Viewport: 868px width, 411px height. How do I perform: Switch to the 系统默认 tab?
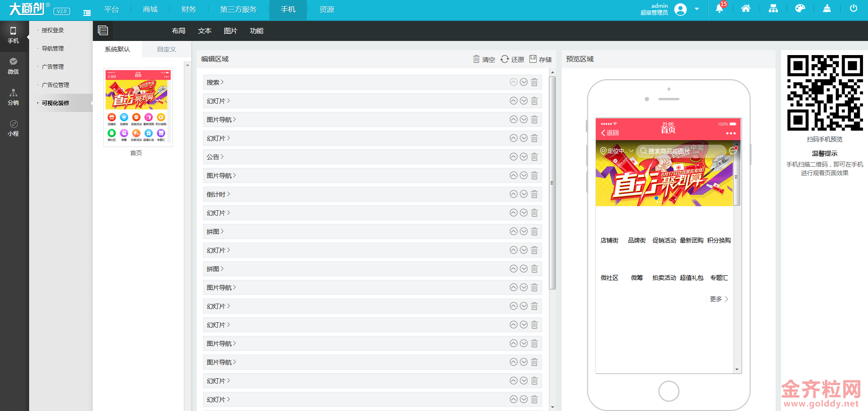(x=117, y=49)
